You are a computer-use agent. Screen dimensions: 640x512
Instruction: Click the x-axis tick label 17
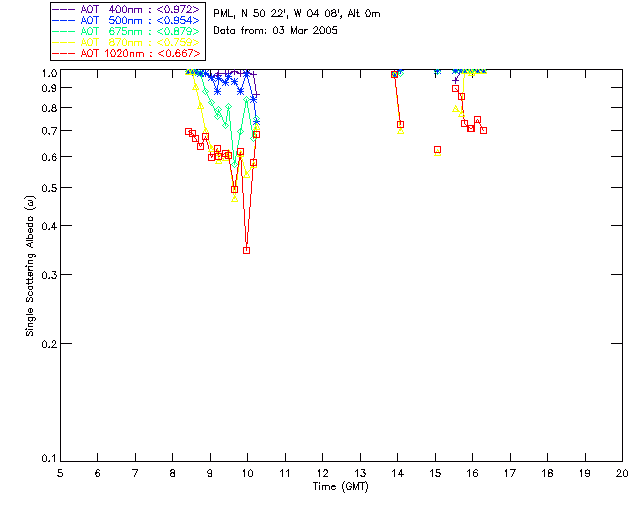pyautogui.click(x=510, y=473)
